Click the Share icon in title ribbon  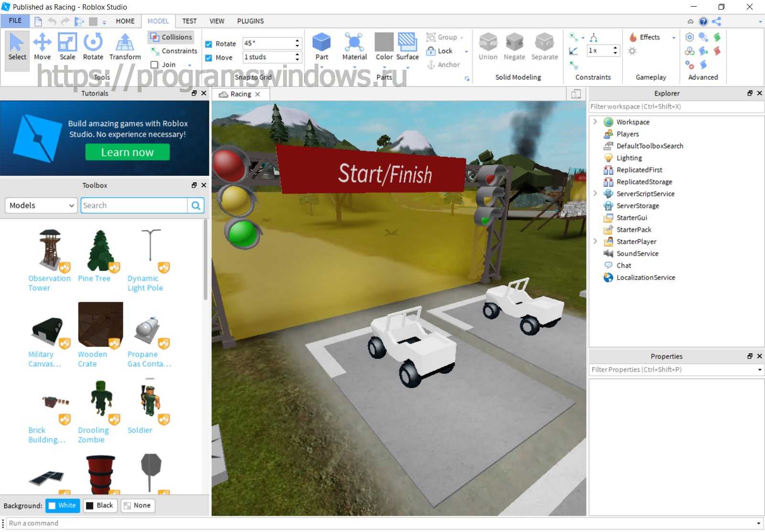(716, 21)
